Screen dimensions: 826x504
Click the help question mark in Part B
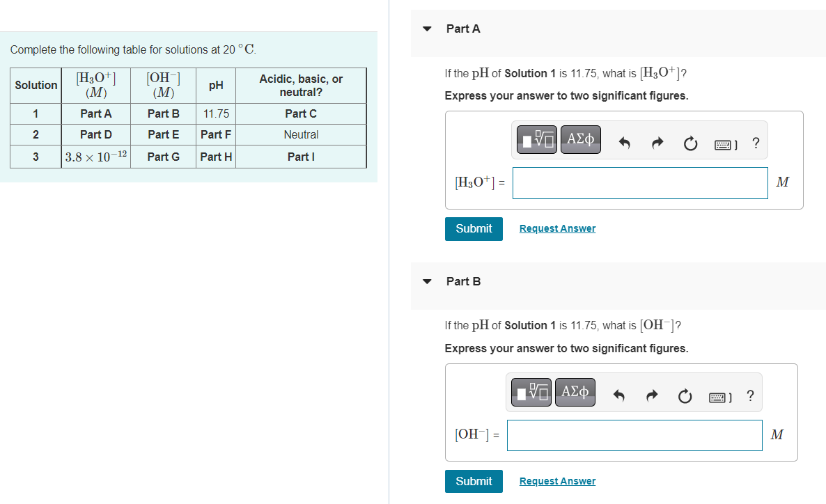pyautogui.click(x=750, y=394)
